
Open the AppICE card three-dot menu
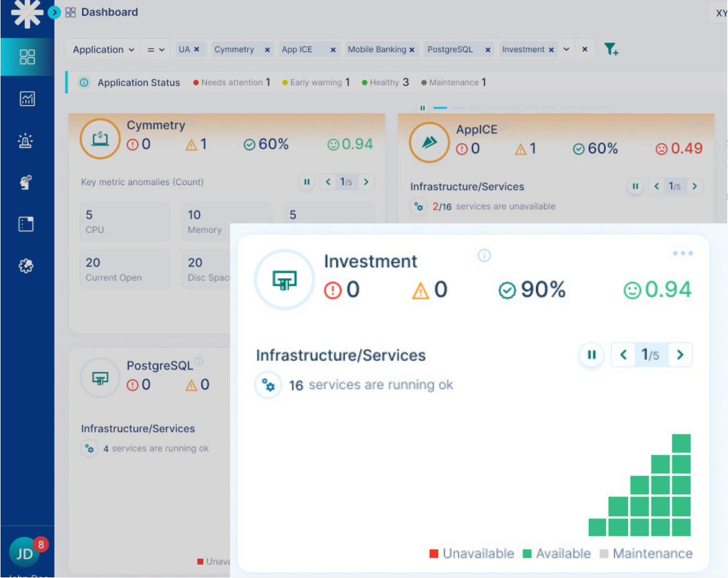(x=696, y=125)
